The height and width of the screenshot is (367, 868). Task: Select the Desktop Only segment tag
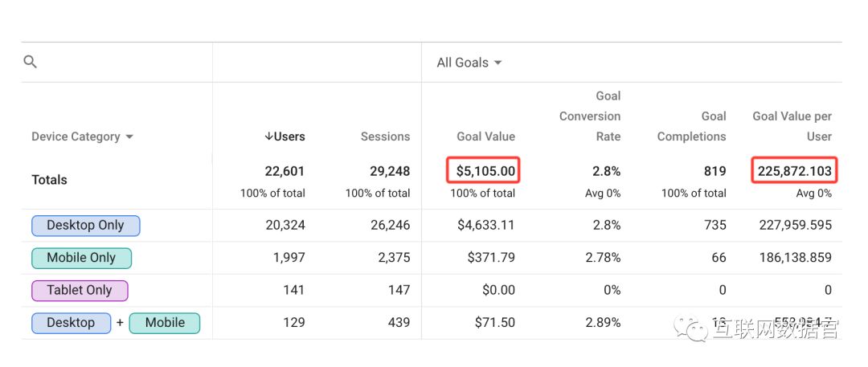pyautogui.click(x=86, y=226)
